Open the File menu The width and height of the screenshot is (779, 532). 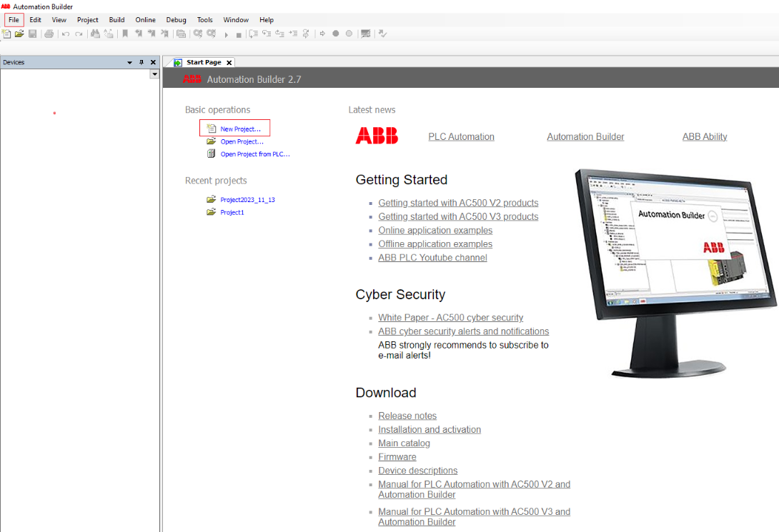click(x=14, y=20)
